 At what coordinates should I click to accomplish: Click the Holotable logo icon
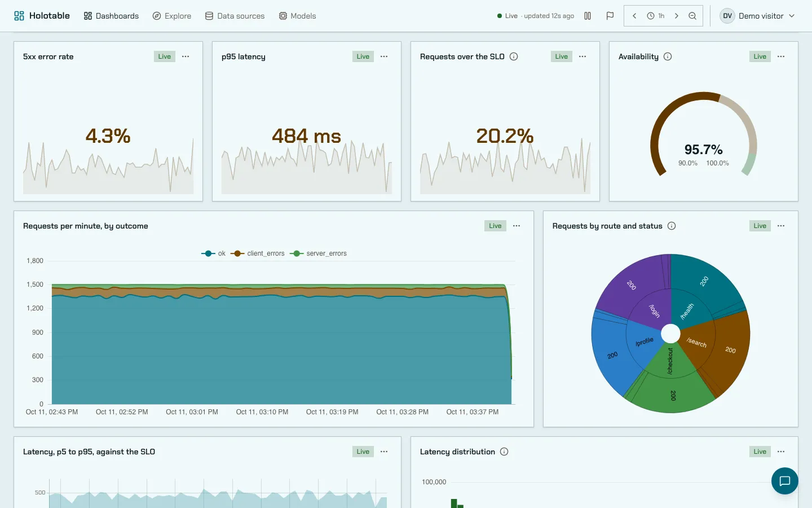pos(19,16)
